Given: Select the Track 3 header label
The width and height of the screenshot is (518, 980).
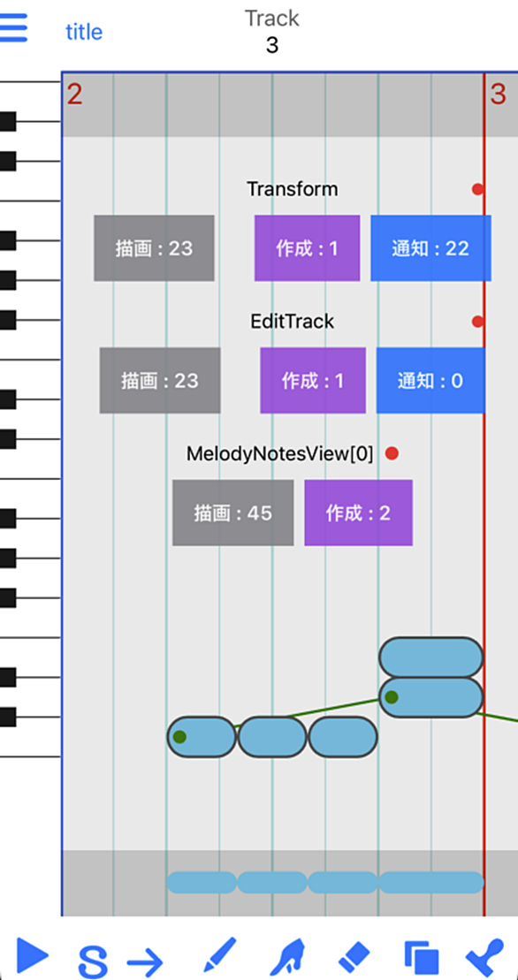Looking at the screenshot, I should [271, 32].
